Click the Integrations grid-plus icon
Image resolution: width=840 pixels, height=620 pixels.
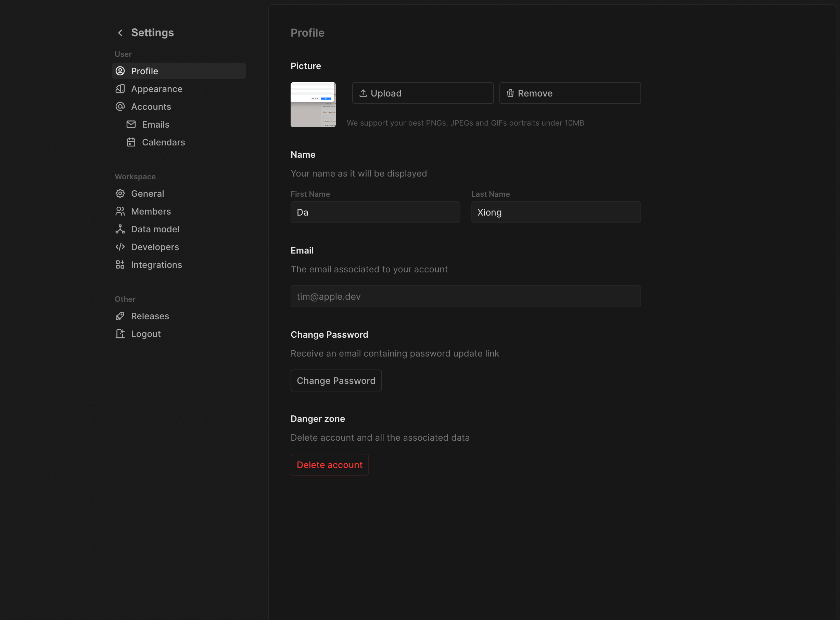pos(120,264)
